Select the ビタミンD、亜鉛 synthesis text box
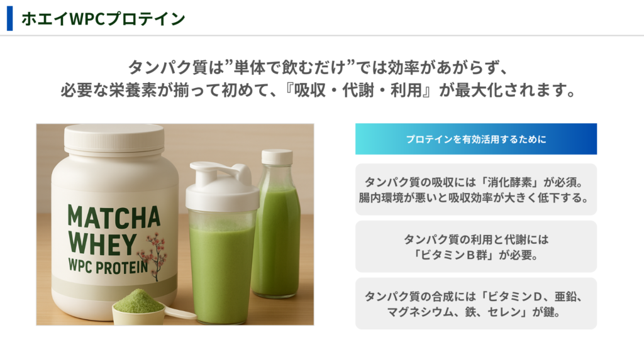The width and height of the screenshot is (644, 362). pos(476,304)
